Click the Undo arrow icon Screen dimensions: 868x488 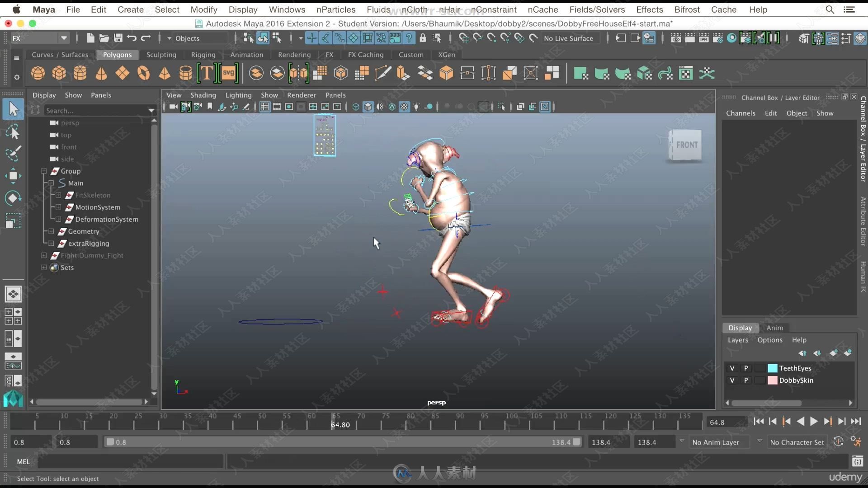point(132,38)
